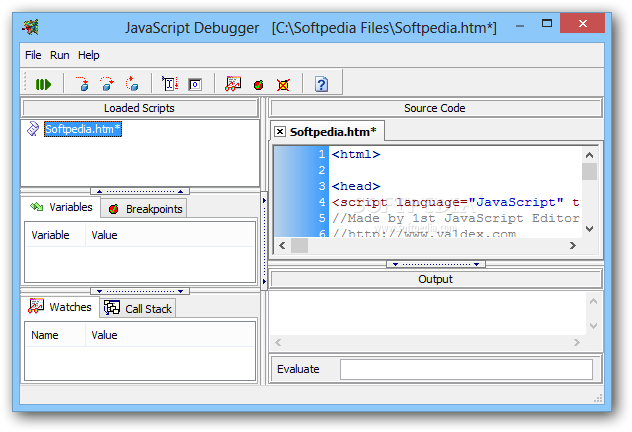Click line number 1 in gutter
This screenshot has height=432, width=632.
pos(322,154)
